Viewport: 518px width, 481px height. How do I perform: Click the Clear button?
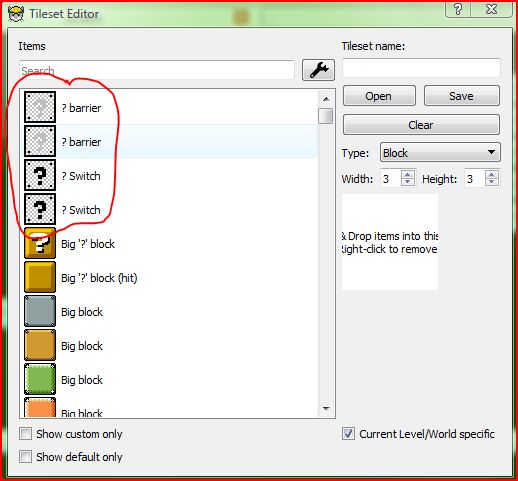pos(421,125)
